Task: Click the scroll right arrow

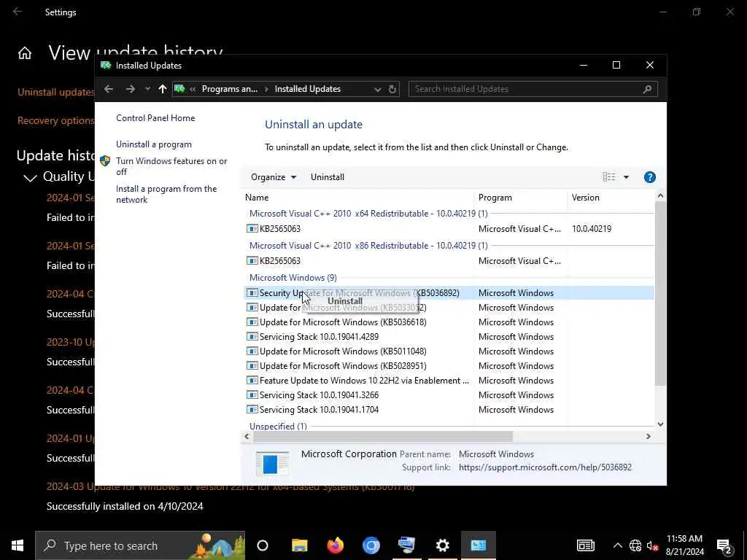Action: [648, 437]
